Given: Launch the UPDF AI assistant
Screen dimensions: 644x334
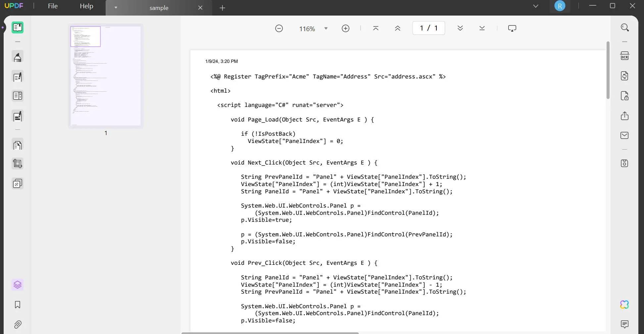Looking at the screenshot, I should pos(624,305).
